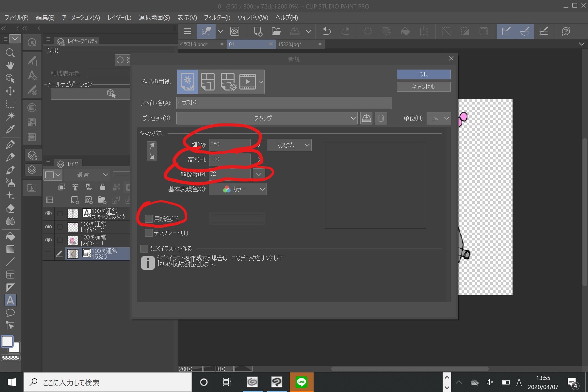Toggle lock checkbox for レイヤー 2

[60, 227]
